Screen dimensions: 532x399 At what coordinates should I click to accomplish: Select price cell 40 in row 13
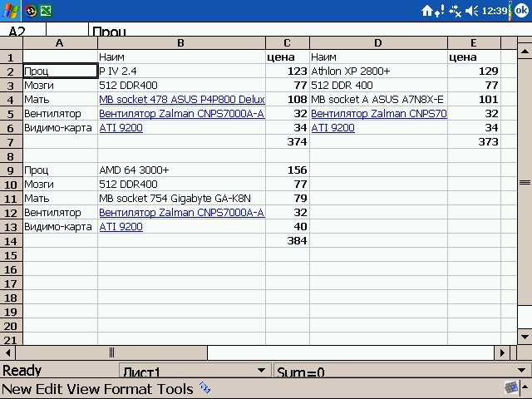288,227
